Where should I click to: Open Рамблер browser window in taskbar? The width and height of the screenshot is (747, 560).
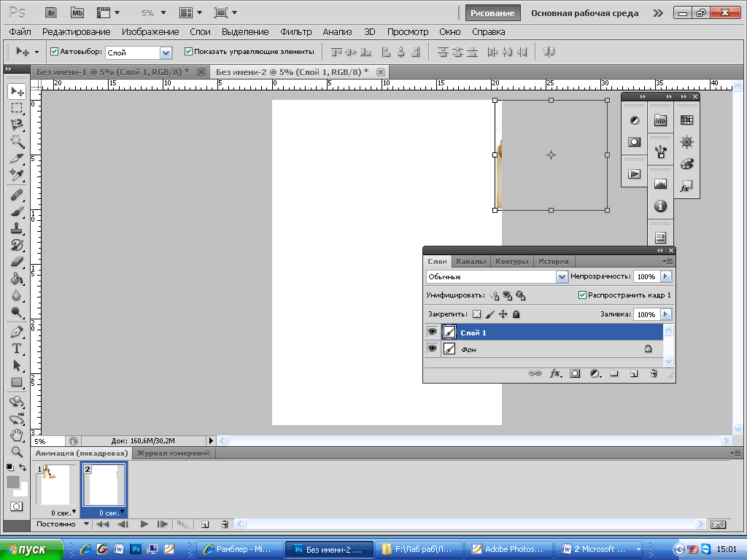[x=241, y=549]
